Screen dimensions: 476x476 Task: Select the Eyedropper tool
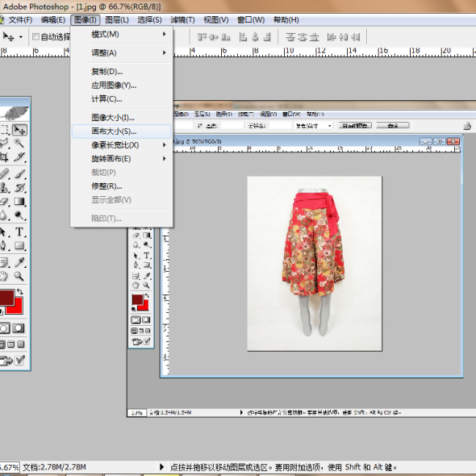19,262
